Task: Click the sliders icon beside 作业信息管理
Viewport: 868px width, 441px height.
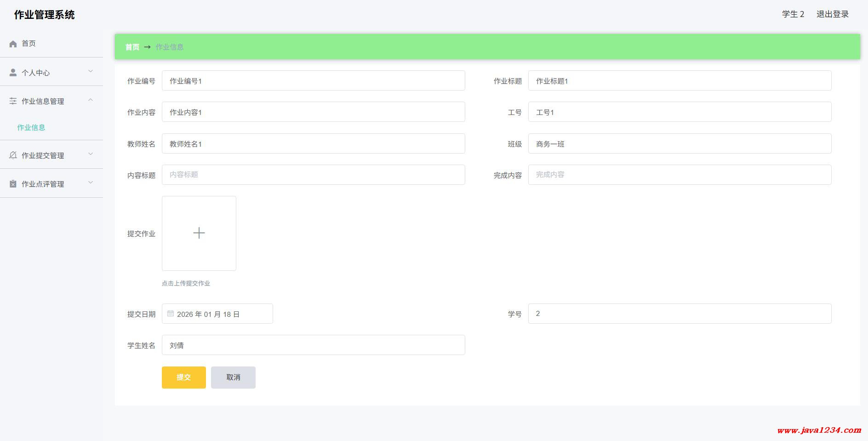Action: point(13,101)
